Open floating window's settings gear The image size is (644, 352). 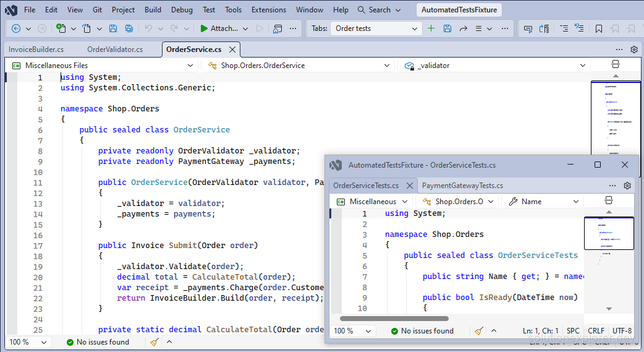tap(627, 186)
